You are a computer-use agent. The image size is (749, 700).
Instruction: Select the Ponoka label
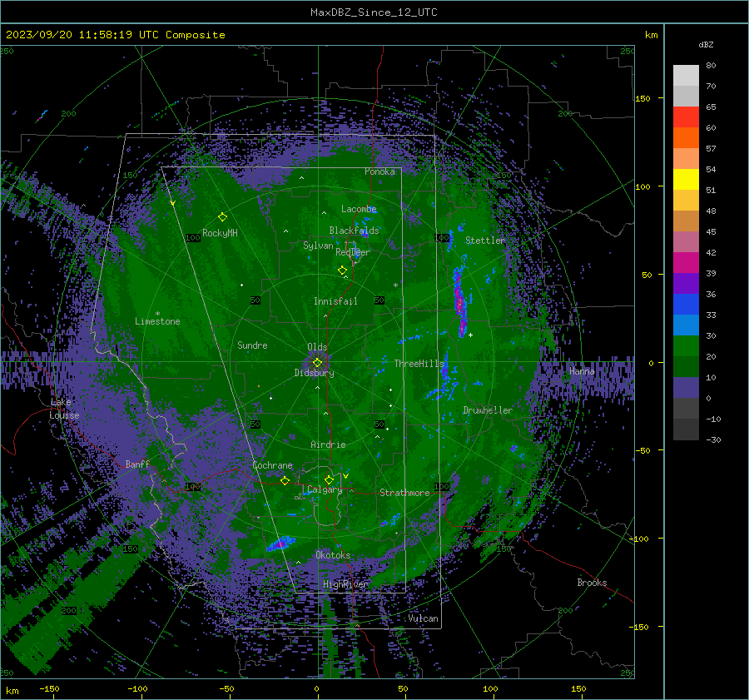point(379,171)
